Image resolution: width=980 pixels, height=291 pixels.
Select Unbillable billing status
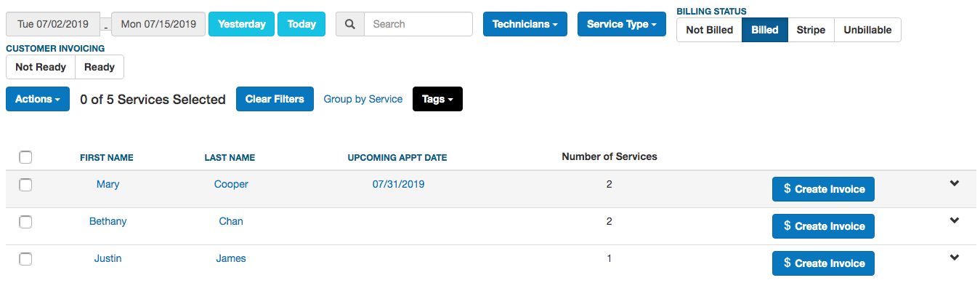tap(867, 30)
